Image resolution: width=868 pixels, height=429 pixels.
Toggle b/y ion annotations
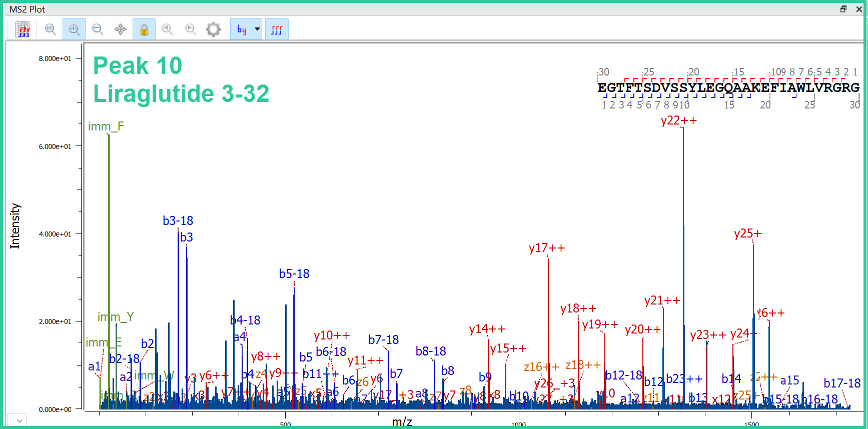click(242, 29)
